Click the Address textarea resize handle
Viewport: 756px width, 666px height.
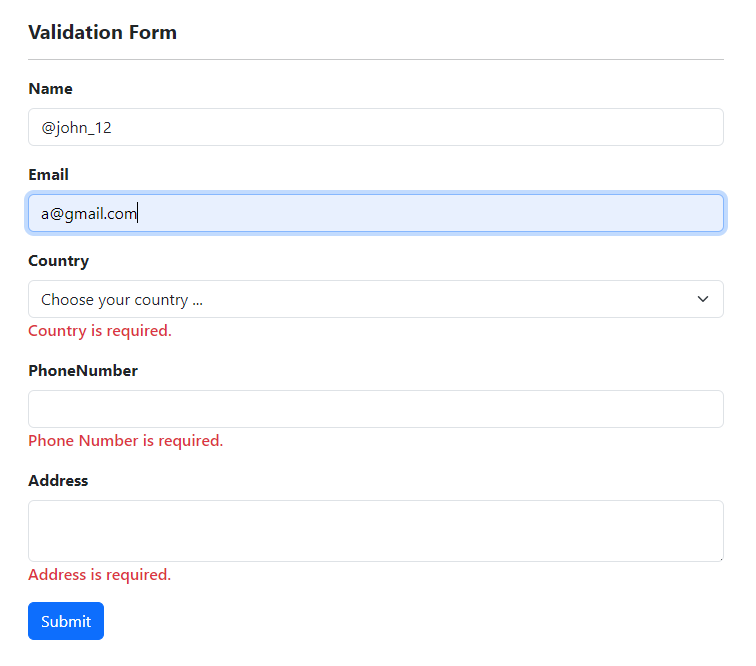click(x=718, y=557)
